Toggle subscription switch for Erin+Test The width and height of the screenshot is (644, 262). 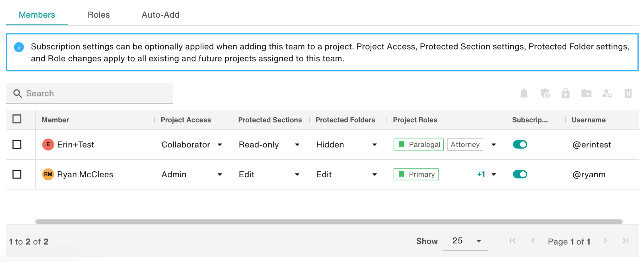pos(520,145)
